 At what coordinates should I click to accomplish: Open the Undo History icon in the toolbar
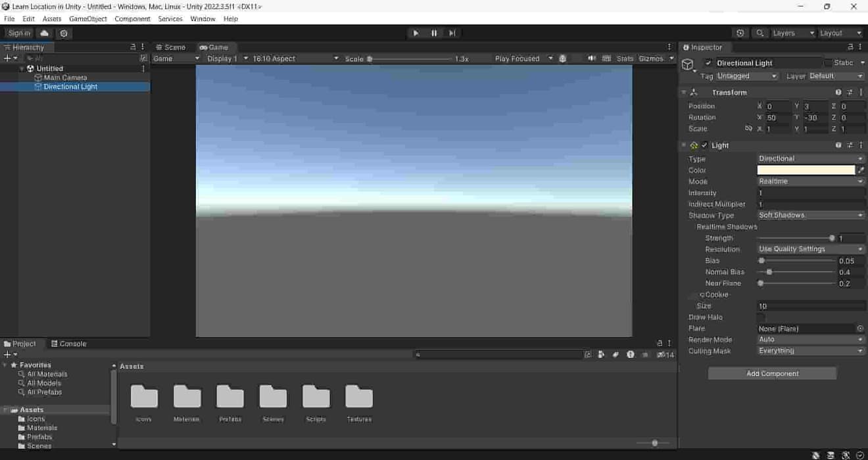click(740, 33)
